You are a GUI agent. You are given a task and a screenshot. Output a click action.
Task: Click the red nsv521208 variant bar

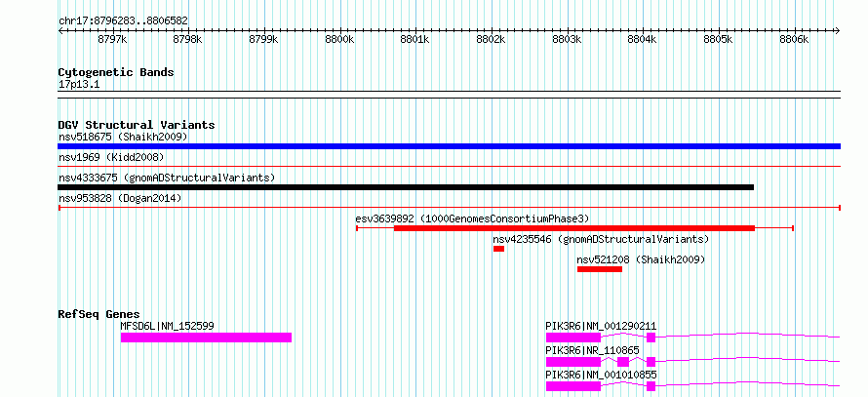click(600, 269)
